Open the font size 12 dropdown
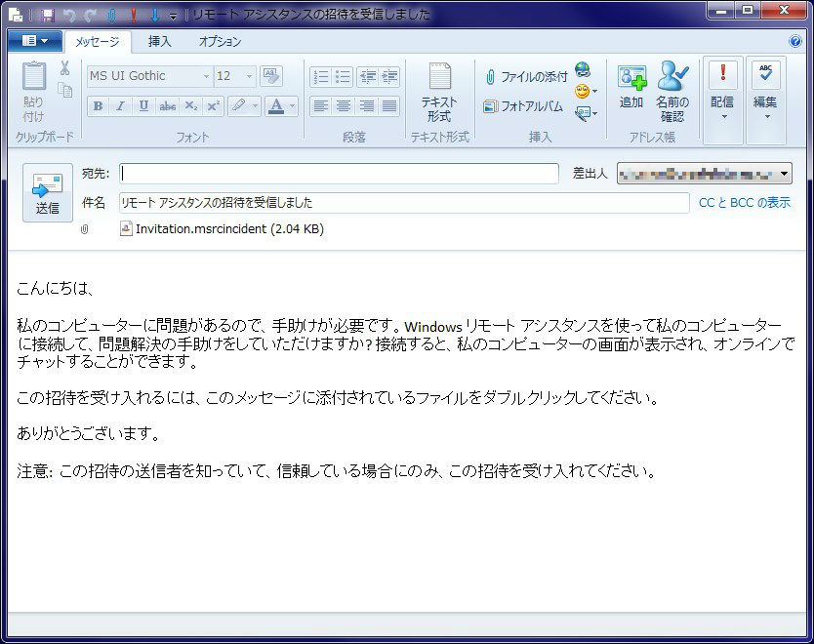 coord(250,76)
